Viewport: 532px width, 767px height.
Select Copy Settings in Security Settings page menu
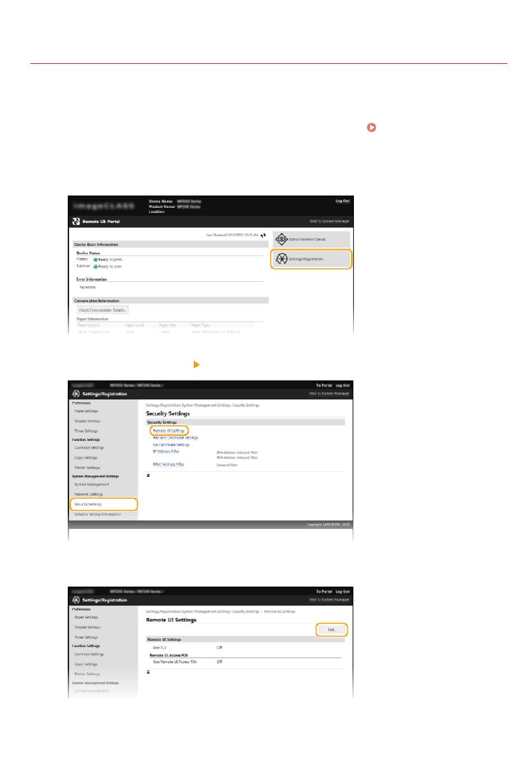point(86,458)
